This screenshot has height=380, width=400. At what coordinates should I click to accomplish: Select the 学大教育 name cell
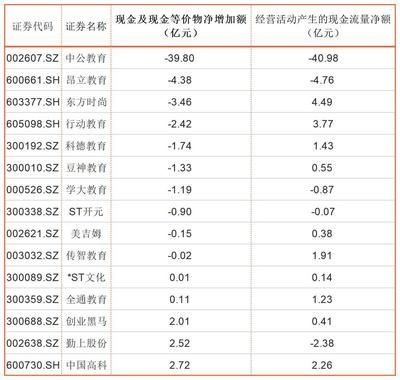coord(86,190)
